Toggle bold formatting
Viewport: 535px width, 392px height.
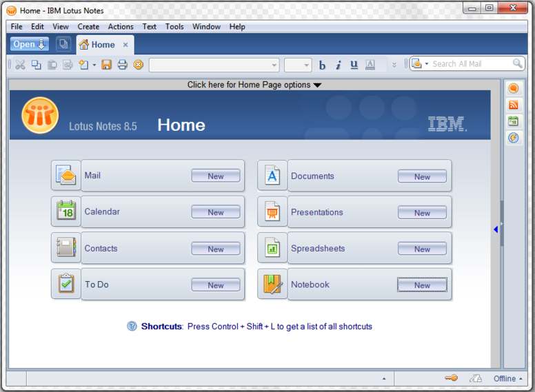click(x=322, y=65)
